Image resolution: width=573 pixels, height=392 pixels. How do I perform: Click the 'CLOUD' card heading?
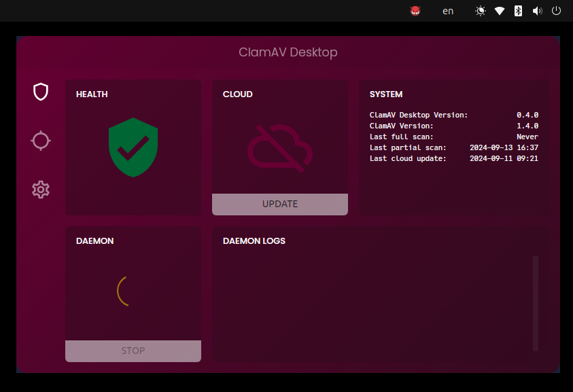point(237,94)
